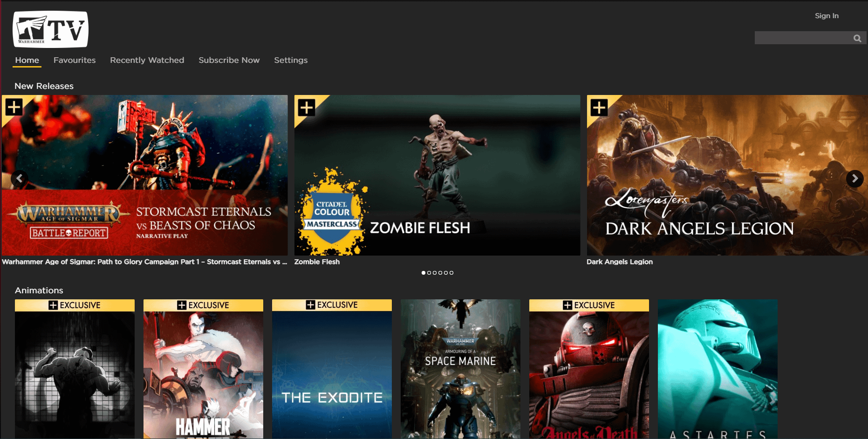Screen dimensions: 868x439
Task: Open the Settings tab
Action: (x=291, y=60)
